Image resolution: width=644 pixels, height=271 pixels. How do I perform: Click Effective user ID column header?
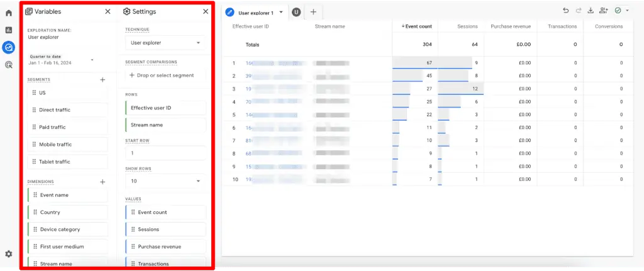[x=250, y=26]
